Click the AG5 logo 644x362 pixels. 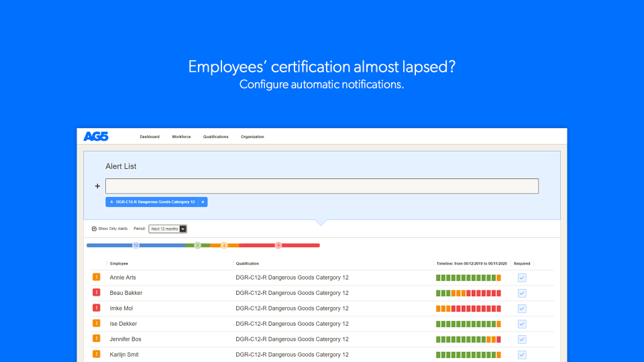point(96,137)
